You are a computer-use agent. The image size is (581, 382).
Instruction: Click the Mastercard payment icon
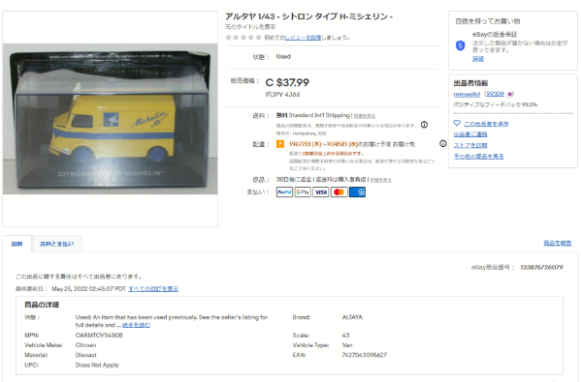point(339,192)
